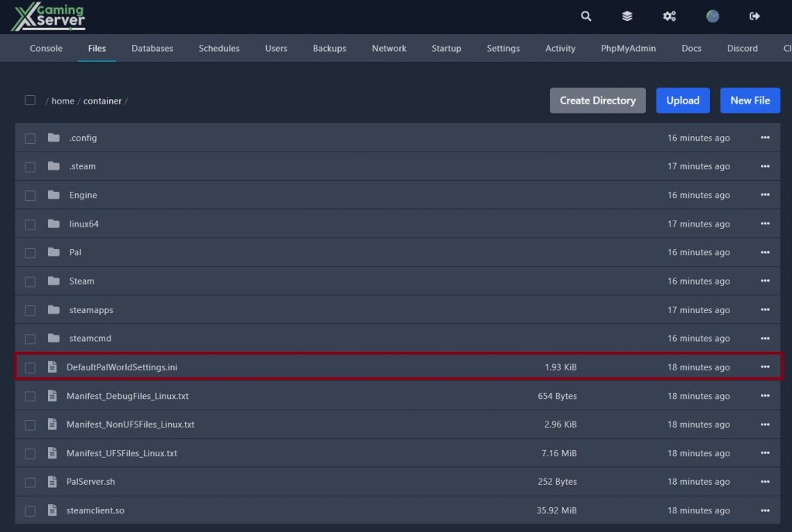The image size is (792, 532).
Task: Open the admin gears icon
Action: [669, 15]
